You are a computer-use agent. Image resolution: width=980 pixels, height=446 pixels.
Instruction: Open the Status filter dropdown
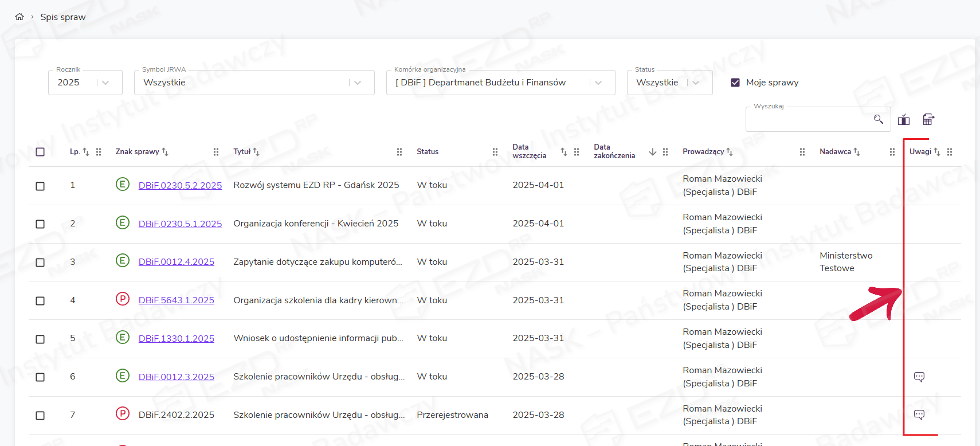click(696, 83)
